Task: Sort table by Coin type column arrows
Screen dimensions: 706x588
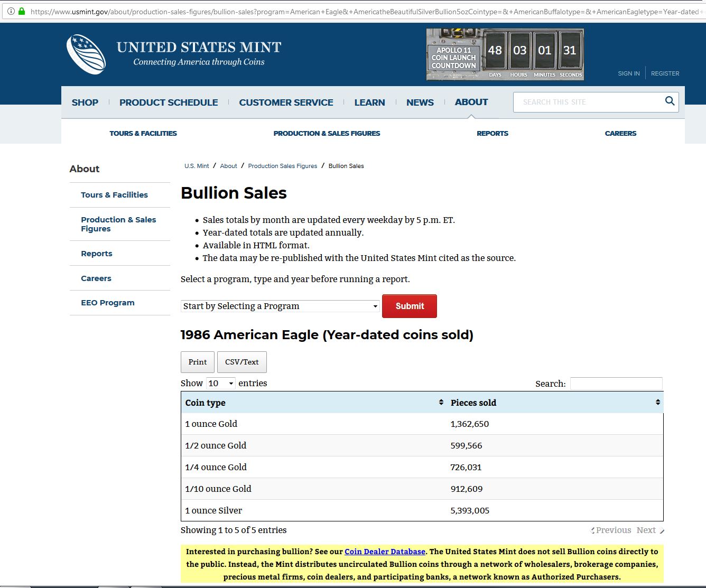Action: point(441,403)
